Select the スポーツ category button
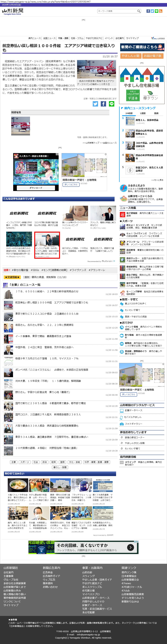The image size is (167, 644). point(24,462)
